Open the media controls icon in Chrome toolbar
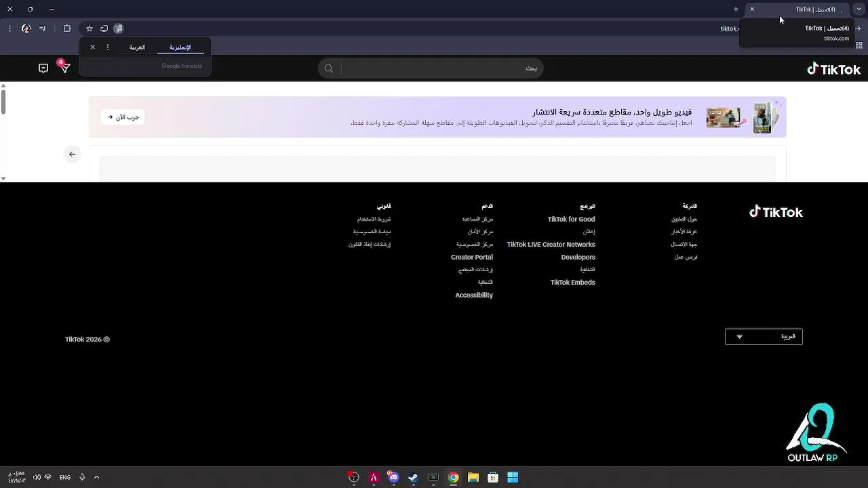 [43, 28]
